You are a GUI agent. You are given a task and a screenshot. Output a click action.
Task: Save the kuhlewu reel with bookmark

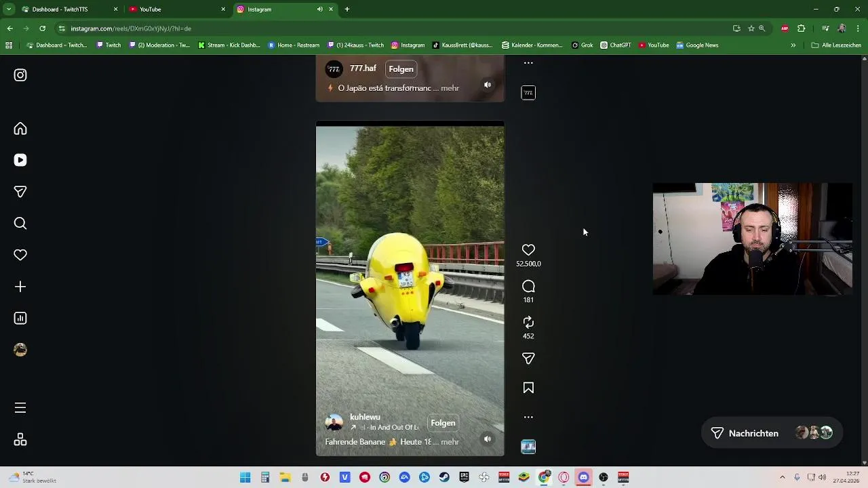point(528,388)
